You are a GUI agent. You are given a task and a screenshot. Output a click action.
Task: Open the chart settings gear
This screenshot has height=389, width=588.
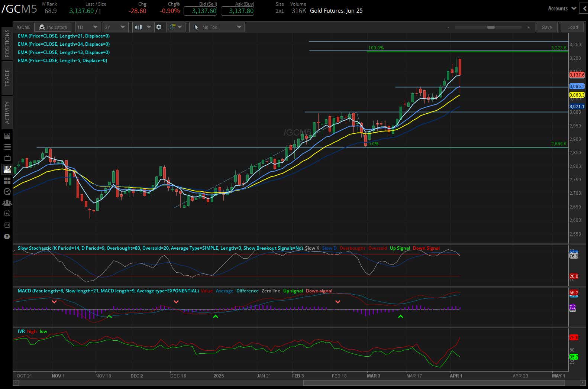pyautogui.click(x=159, y=27)
